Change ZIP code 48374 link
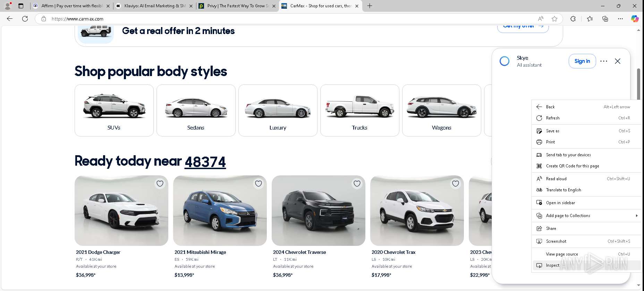This screenshot has width=644, height=291. (205, 162)
